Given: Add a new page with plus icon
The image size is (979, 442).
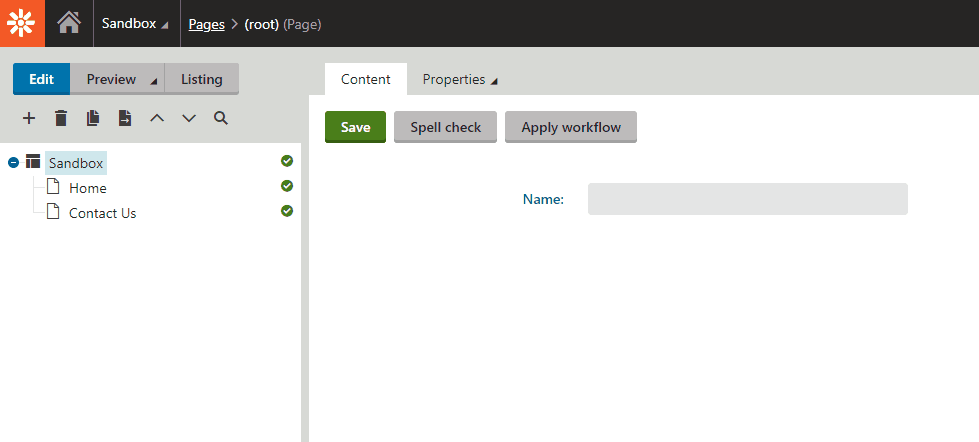Looking at the screenshot, I should (29, 118).
